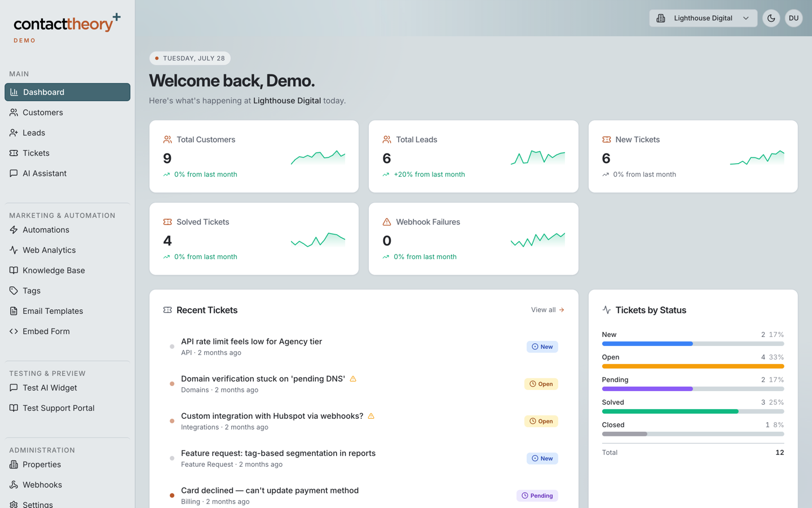Click the Test AI Widget chat icon
Screen dimensions: 812x508
pyautogui.click(x=14, y=388)
